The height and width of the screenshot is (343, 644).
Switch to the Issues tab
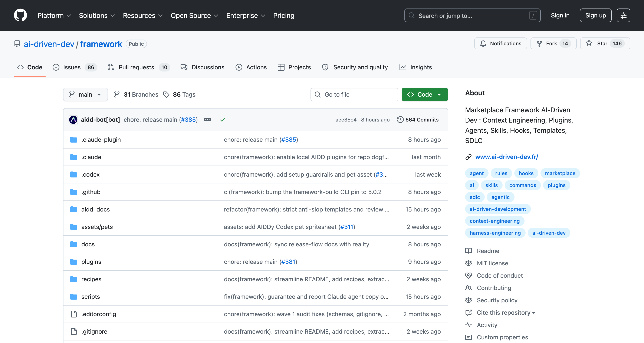(x=75, y=67)
